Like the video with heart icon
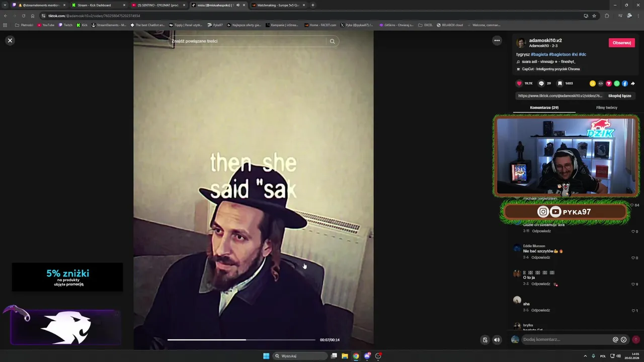 pyautogui.click(x=519, y=83)
